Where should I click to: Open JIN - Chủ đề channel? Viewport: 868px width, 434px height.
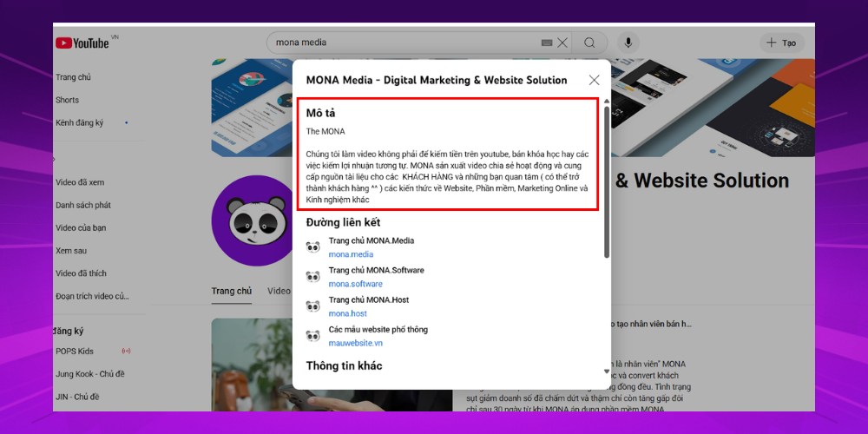77,397
